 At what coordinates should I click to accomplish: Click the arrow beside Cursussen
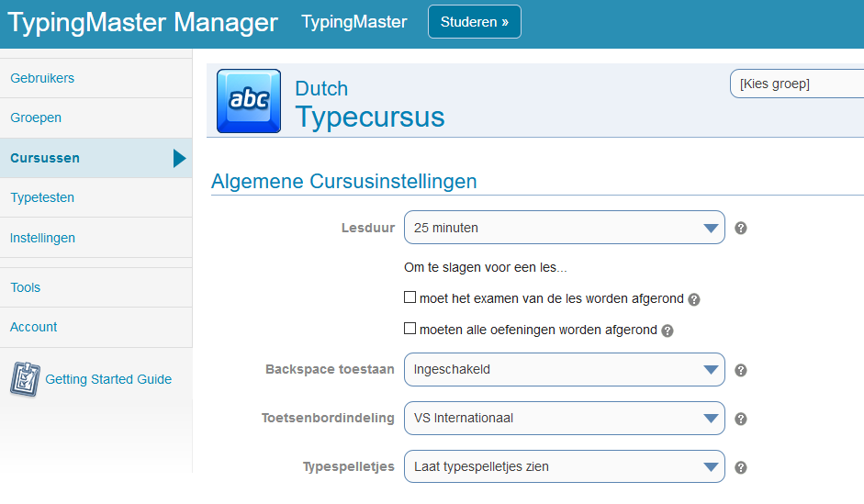(180, 158)
